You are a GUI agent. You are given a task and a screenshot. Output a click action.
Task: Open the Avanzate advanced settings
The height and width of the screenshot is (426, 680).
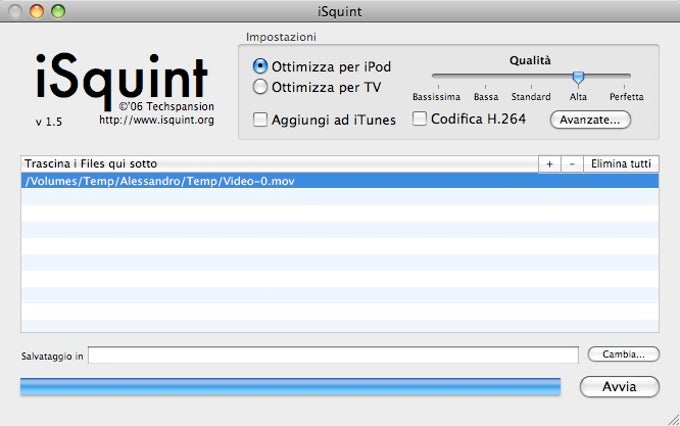pyautogui.click(x=590, y=120)
